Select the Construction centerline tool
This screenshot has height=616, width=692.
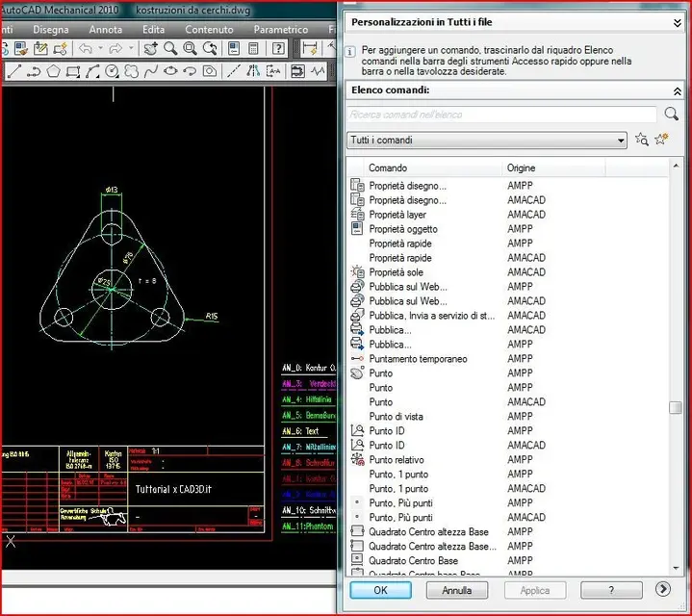pos(234,71)
